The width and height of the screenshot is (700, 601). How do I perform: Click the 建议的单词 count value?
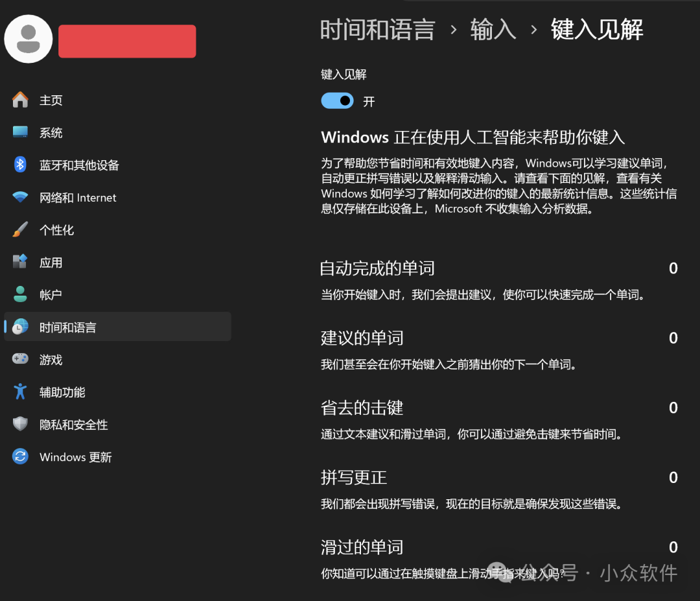(673, 338)
